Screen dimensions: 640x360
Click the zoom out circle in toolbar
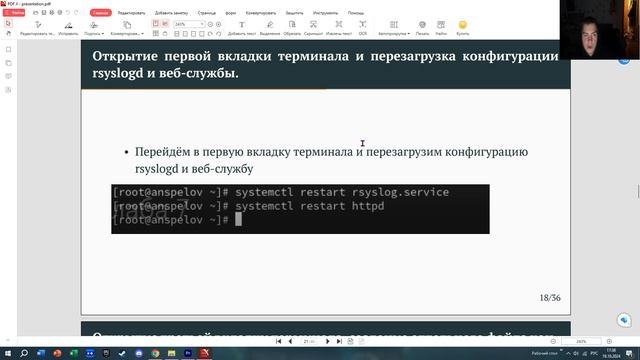(210, 24)
